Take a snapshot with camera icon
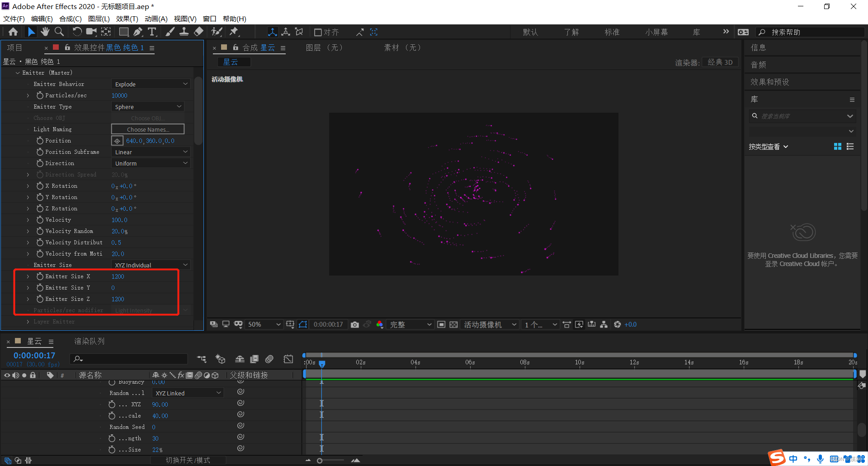Screen dimensions: 868x466 [x=355, y=324]
